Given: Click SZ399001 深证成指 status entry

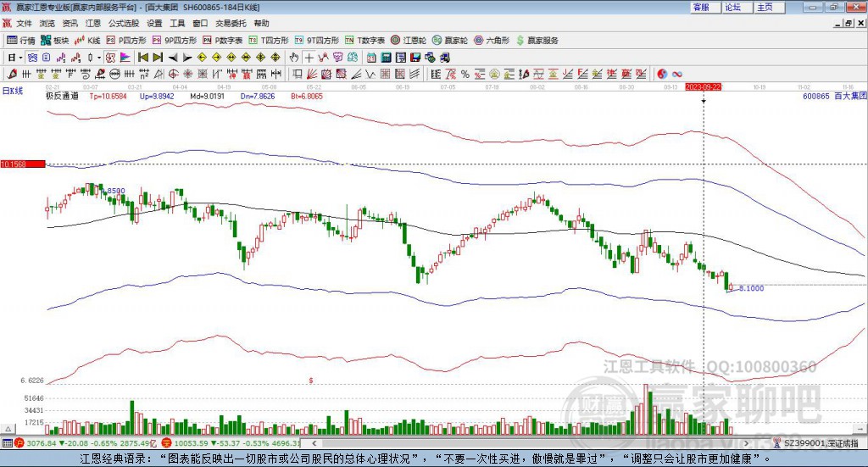Looking at the screenshot, I should tap(816, 443).
